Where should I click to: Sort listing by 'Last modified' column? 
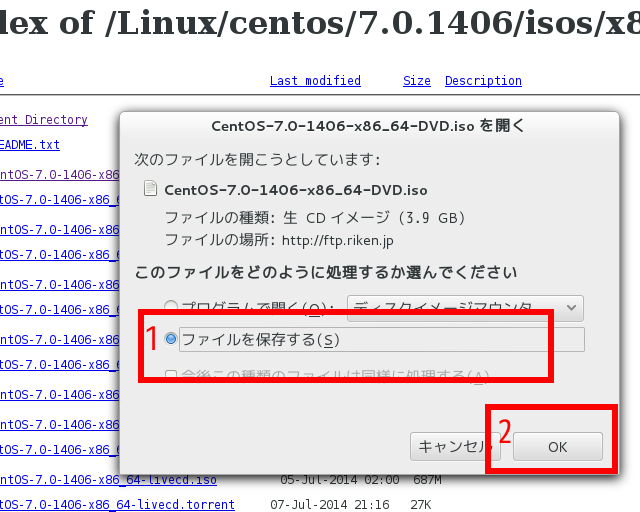click(315, 81)
